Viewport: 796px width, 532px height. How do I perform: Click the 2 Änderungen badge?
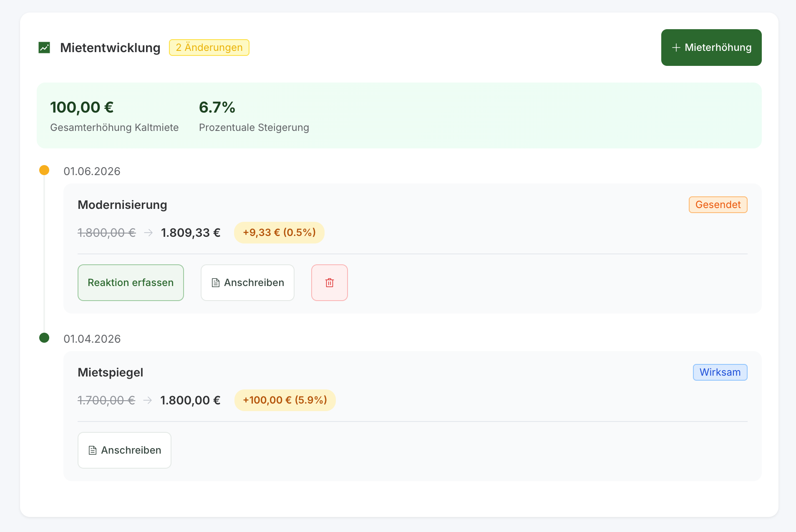coord(209,48)
